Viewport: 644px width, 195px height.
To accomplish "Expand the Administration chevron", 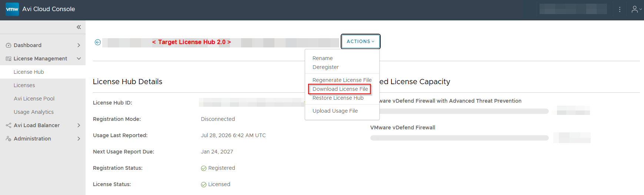I will (79, 139).
